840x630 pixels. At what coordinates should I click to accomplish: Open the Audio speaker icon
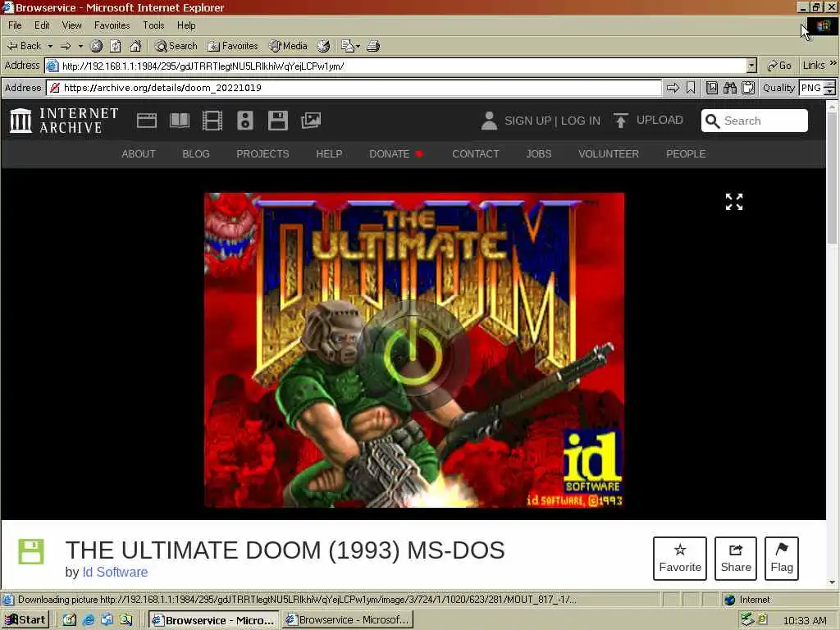pos(244,121)
